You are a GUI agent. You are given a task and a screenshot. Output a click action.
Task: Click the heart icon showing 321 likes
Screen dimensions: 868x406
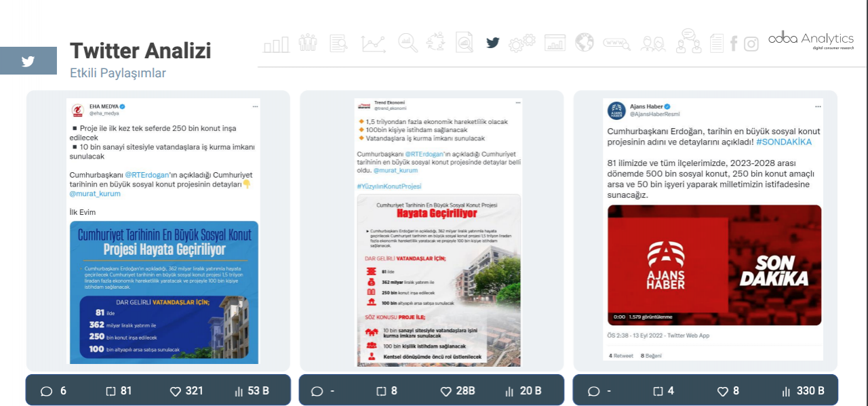click(175, 391)
